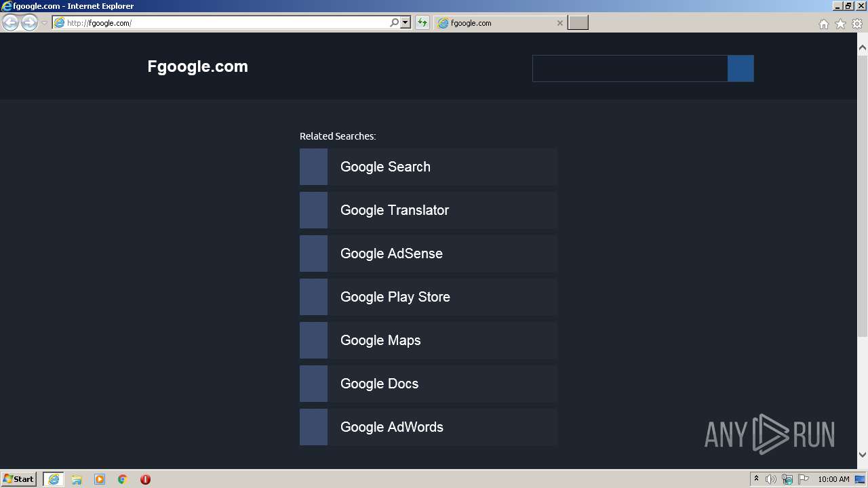Click the square beside Google Translator
868x488 pixels.
point(313,210)
